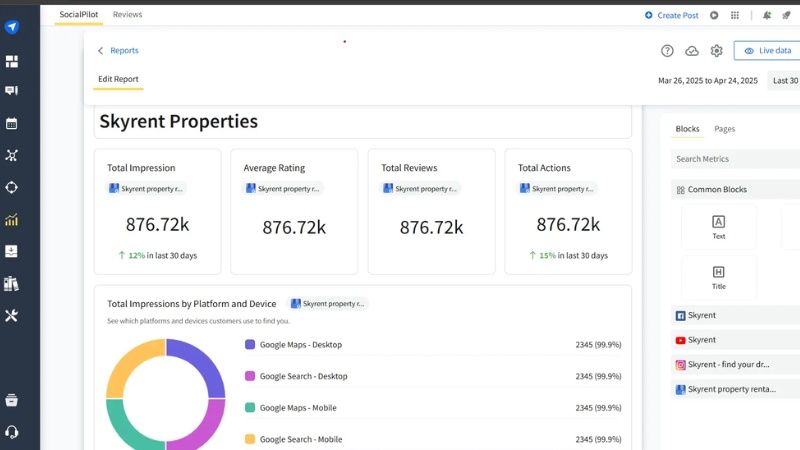The image size is (800, 450).
Task: Open the download tray icon in sidebar
Action: click(x=11, y=251)
